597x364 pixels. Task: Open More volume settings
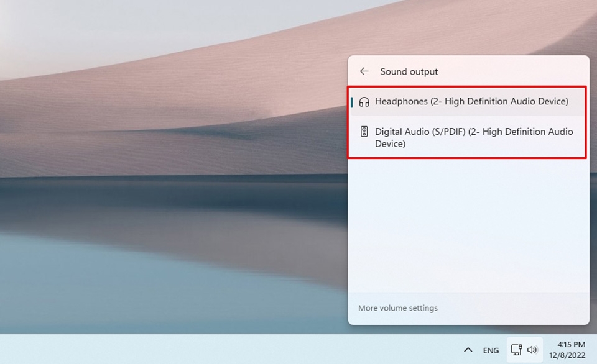coord(398,308)
